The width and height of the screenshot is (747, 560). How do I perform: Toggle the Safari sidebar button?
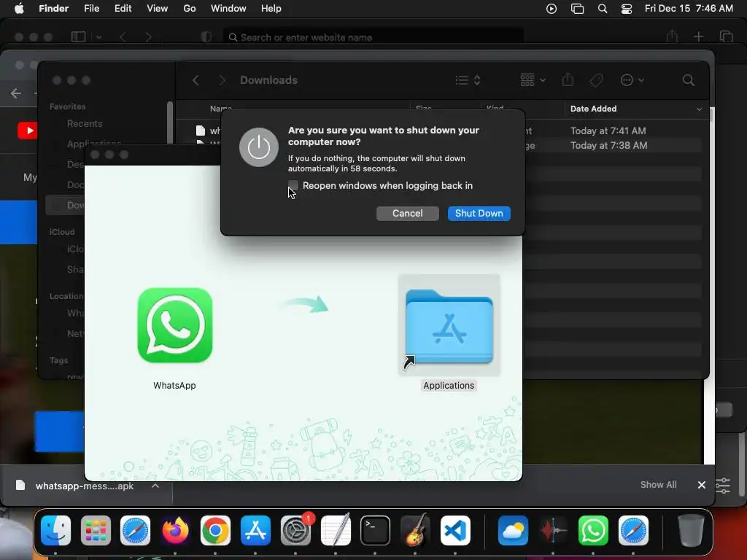point(78,36)
